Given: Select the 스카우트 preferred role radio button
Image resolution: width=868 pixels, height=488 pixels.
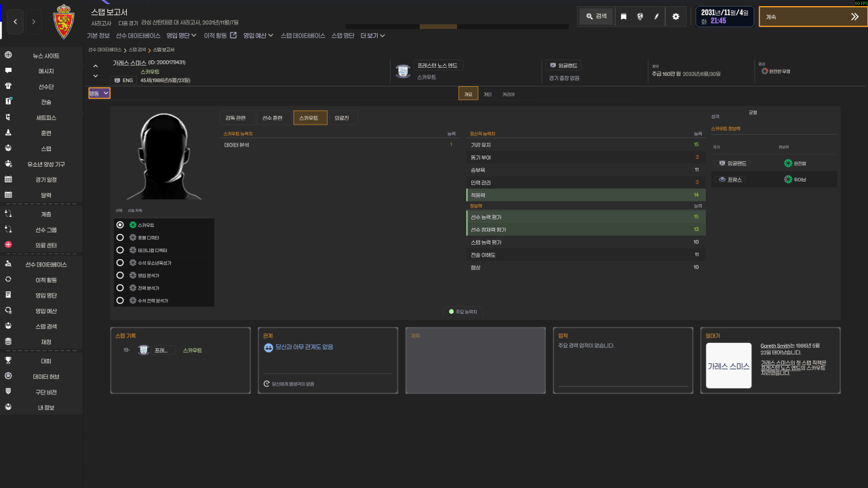Looking at the screenshot, I should pos(120,225).
